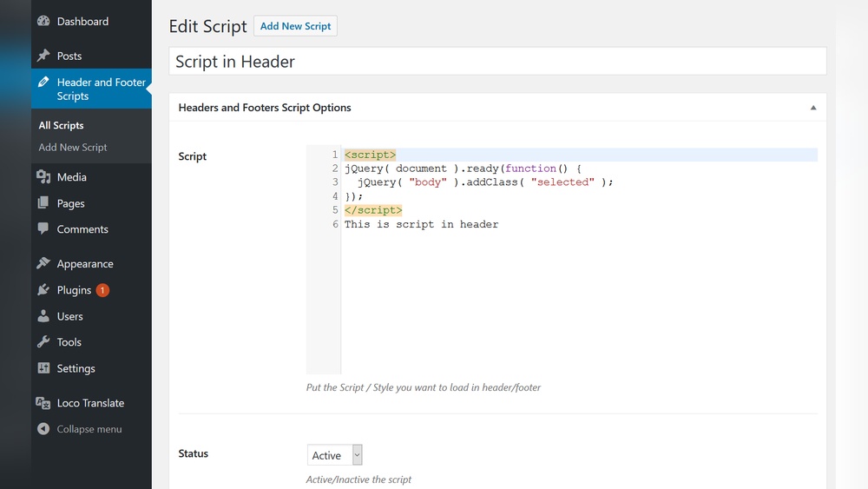Click the Tools wrench icon
Viewport: 868px width, 489px height.
(43, 341)
